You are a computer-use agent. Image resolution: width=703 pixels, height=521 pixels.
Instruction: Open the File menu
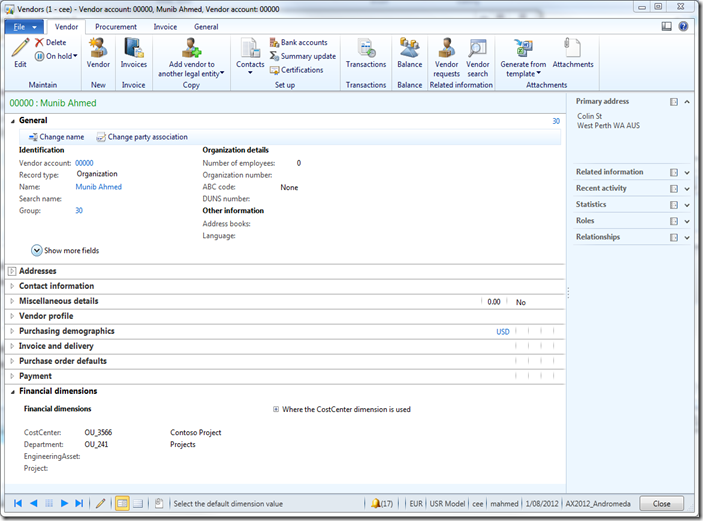24,27
